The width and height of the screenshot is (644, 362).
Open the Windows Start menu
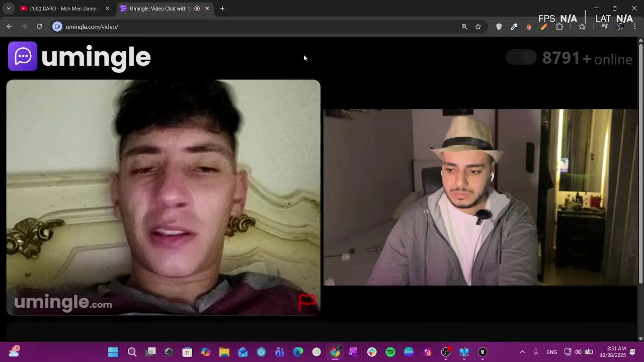pyautogui.click(x=113, y=352)
